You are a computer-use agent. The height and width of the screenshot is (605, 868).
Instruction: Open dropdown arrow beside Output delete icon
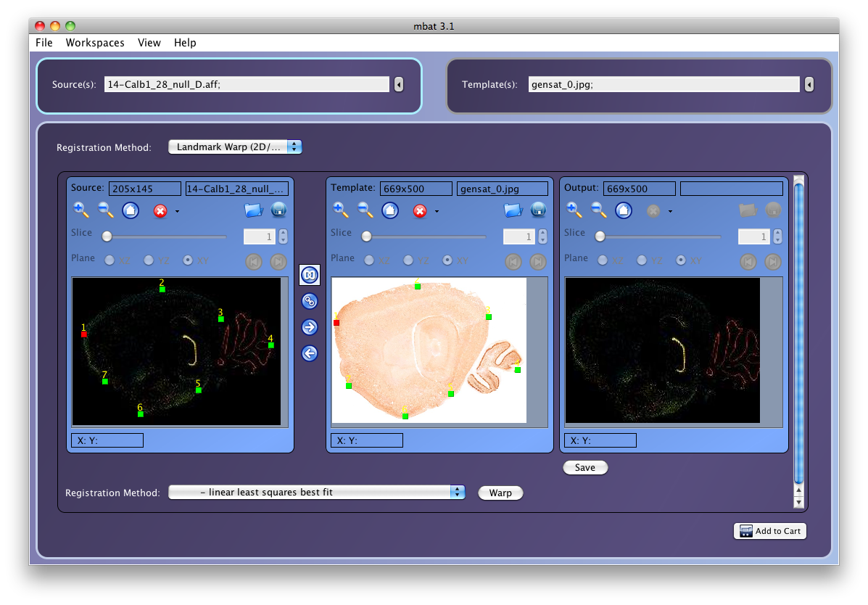[x=670, y=211]
